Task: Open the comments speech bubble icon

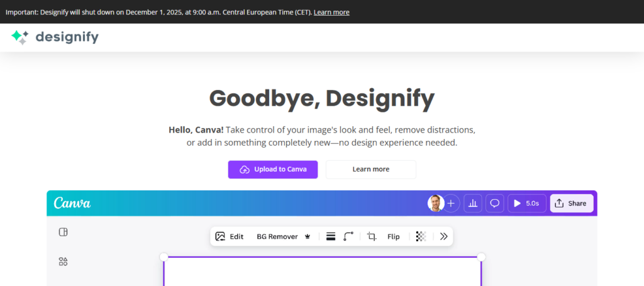Action: pyautogui.click(x=495, y=203)
